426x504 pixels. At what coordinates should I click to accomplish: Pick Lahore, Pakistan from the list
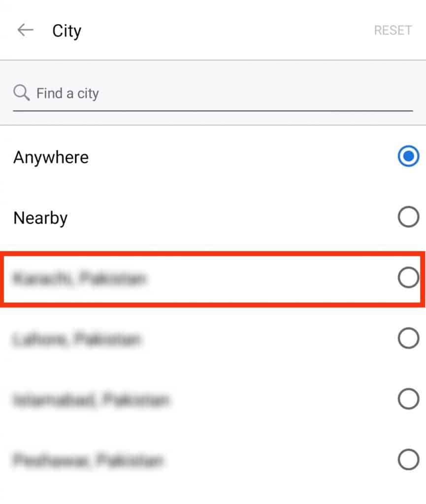(x=408, y=338)
